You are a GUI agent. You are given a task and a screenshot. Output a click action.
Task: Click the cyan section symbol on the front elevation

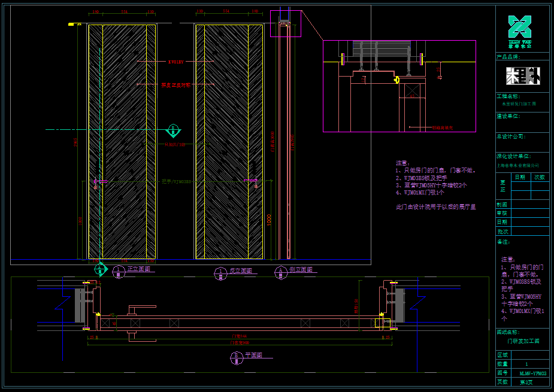click(173, 129)
